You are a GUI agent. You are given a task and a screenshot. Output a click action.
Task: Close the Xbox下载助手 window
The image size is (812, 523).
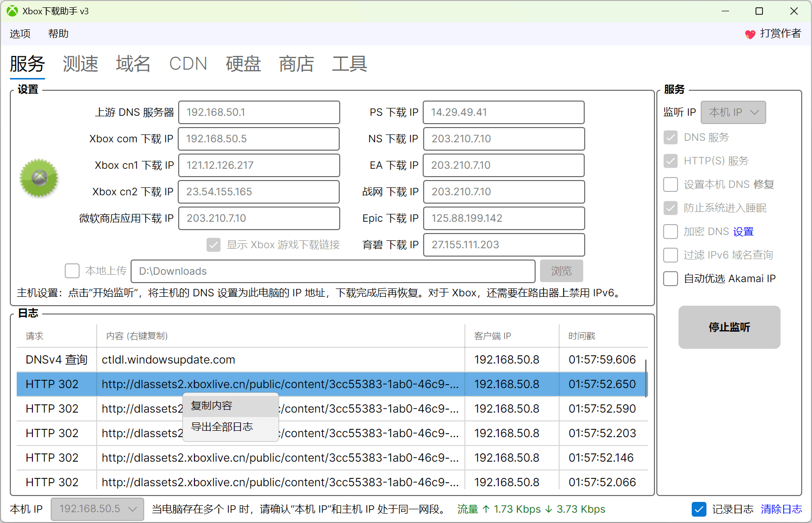coord(794,11)
